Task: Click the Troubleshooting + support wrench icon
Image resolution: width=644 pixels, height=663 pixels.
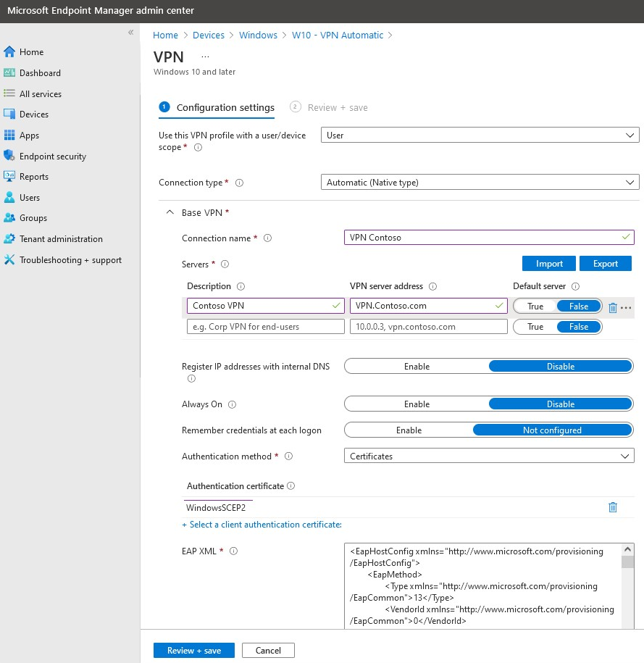Action: tap(9, 259)
